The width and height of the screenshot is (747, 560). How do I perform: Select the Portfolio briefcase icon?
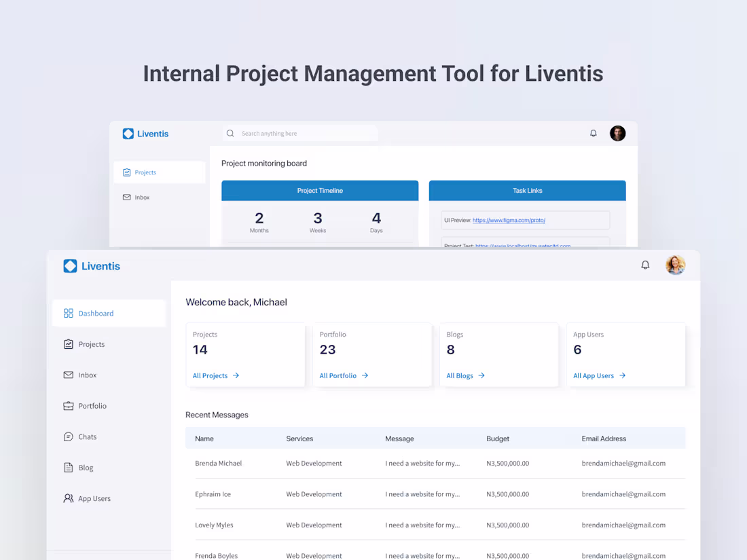pos(68,405)
